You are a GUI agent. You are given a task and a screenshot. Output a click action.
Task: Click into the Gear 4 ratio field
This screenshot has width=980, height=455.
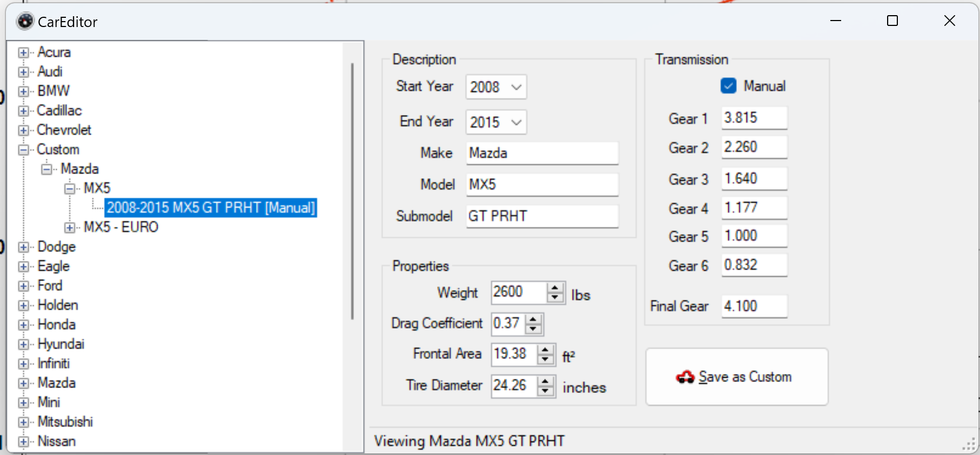[754, 208]
